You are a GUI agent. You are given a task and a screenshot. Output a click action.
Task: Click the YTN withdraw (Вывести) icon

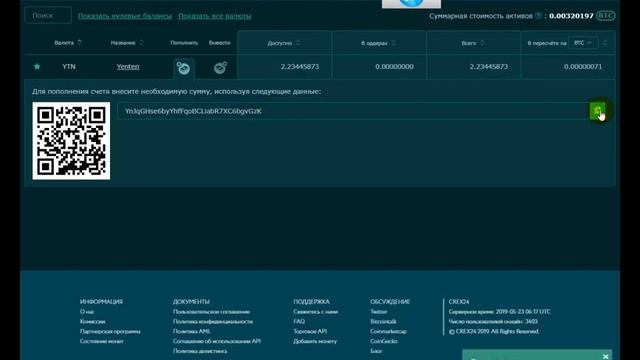220,67
